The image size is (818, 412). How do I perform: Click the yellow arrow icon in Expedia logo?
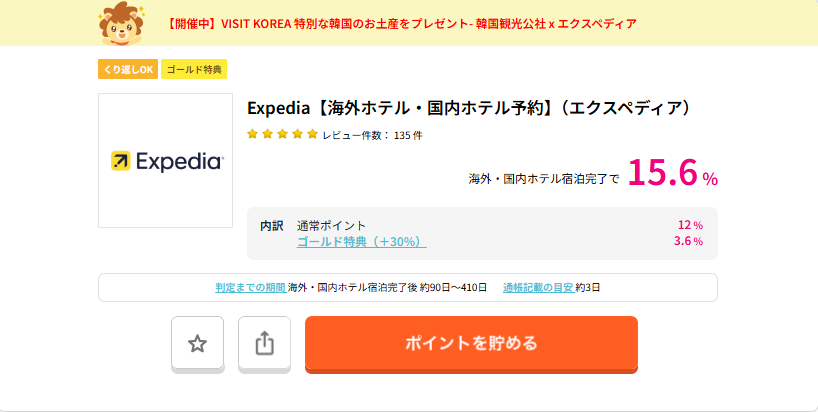(120, 161)
